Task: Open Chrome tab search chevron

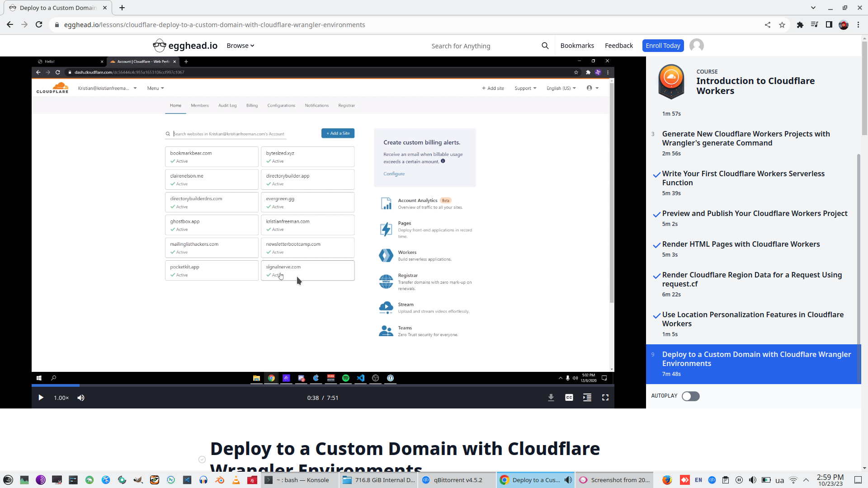Action: coord(813,8)
